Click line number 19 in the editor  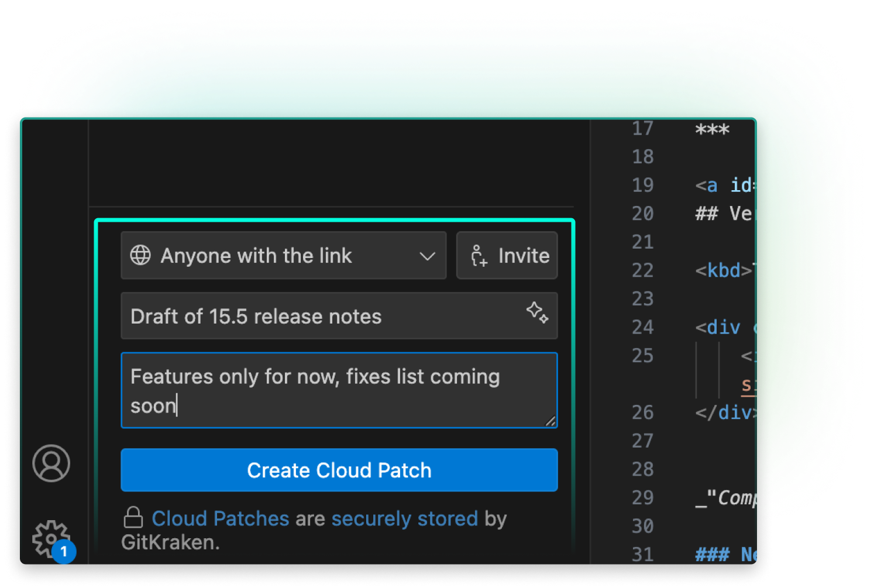click(642, 185)
